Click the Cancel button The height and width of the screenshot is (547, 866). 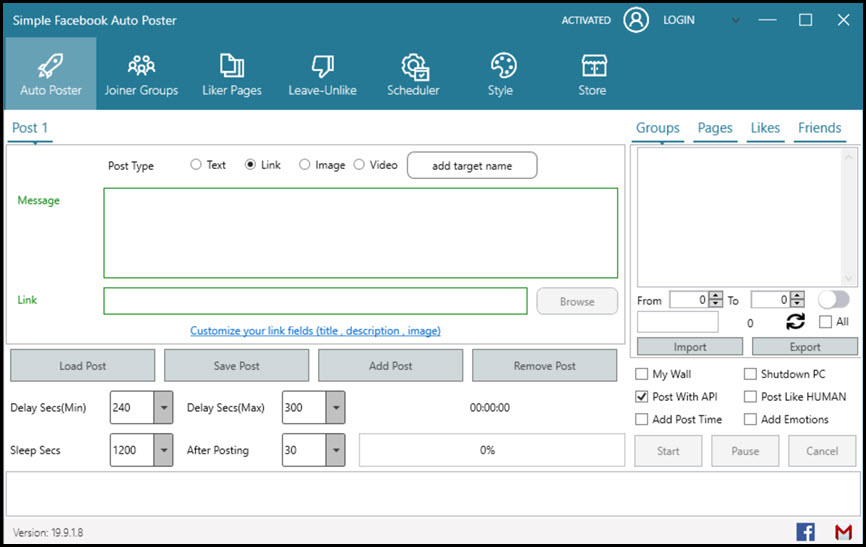pos(822,451)
